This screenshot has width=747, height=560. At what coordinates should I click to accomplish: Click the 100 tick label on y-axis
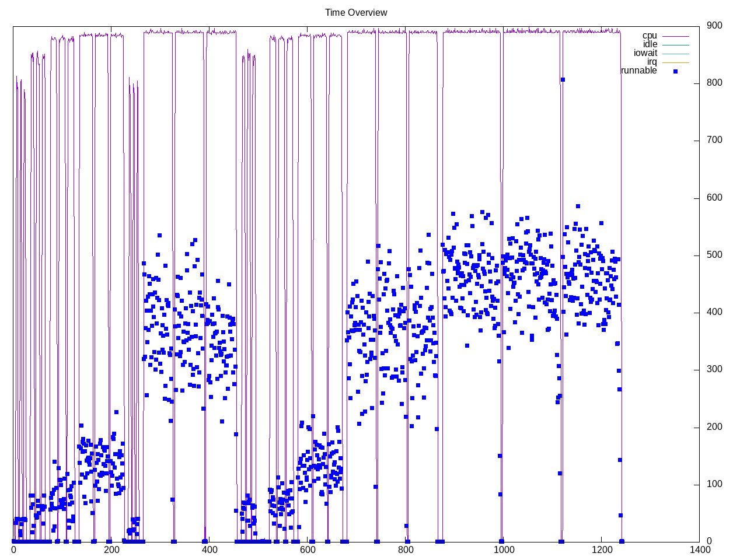pyautogui.click(x=714, y=484)
